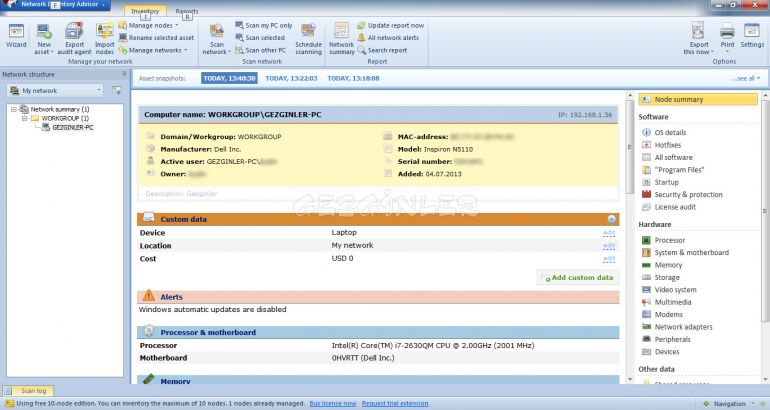770x410 pixels.
Task: Collapse the Custom data section
Action: [x=610, y=218]
